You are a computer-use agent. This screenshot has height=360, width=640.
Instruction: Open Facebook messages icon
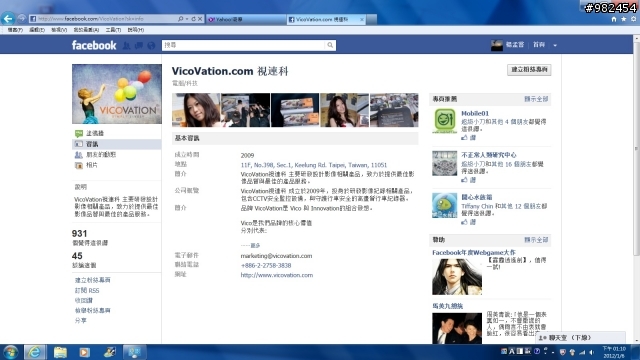coord(139,45)
